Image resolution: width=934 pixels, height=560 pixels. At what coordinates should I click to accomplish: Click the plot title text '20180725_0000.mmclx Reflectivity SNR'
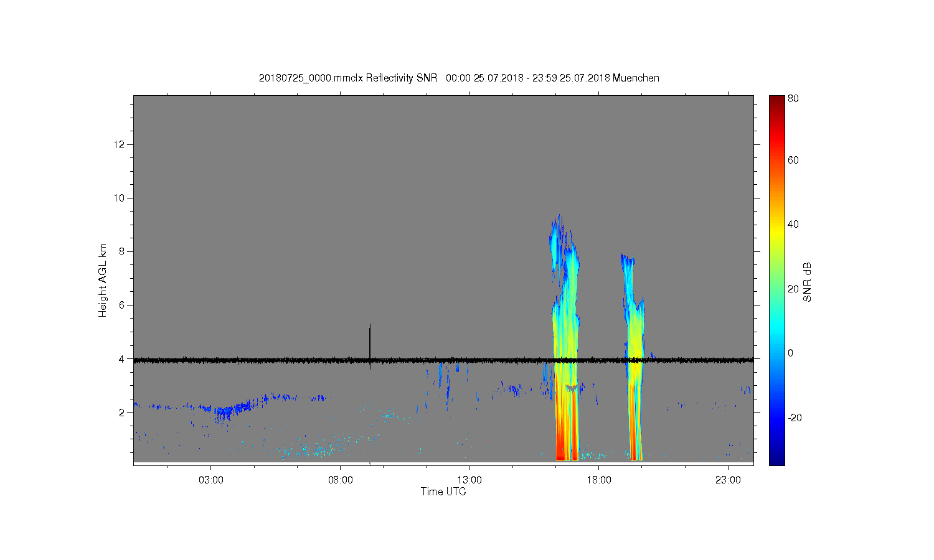coord(348,78)
